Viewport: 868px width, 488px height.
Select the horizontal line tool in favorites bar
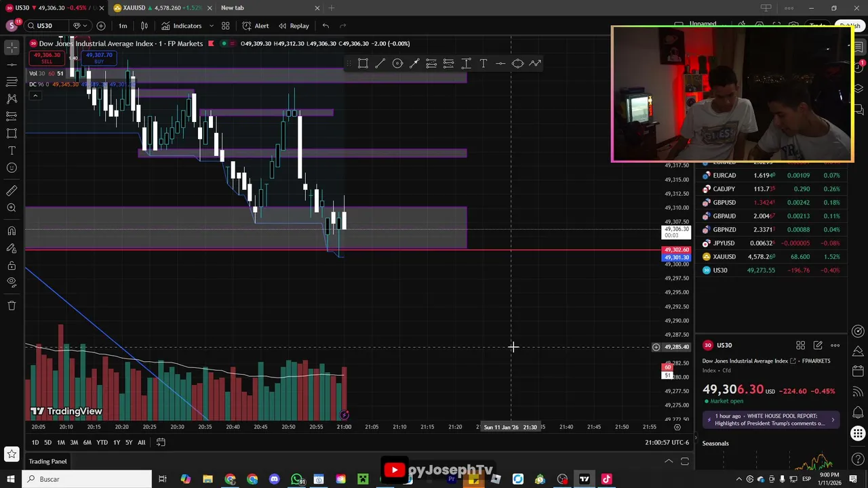pyautogui.click(x=500, y=63)
